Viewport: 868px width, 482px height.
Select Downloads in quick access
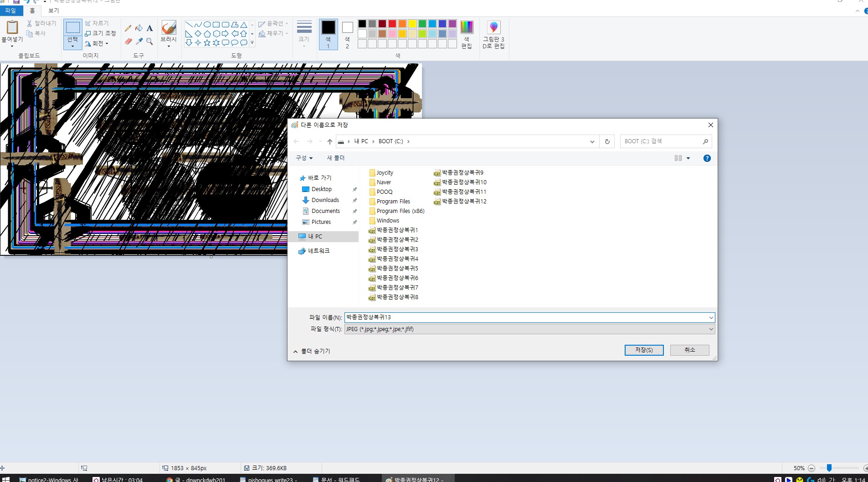click(x=325, y=200)
